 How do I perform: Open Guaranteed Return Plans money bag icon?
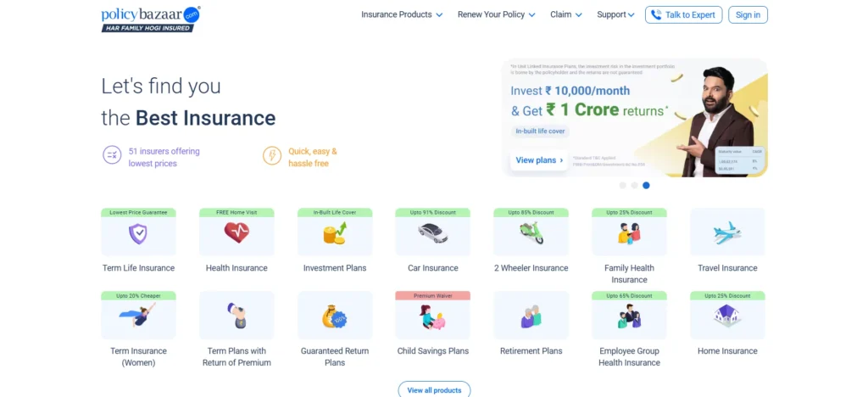click(x=334, y=316)
